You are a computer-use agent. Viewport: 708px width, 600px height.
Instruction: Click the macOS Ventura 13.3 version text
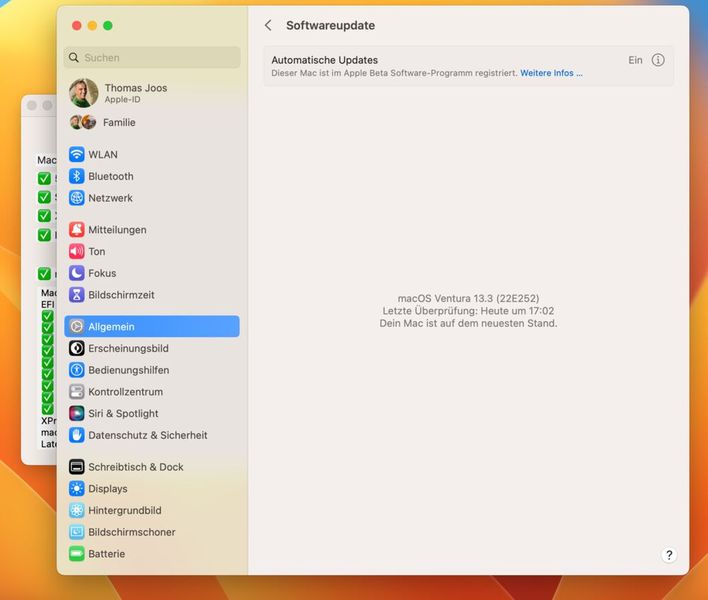point(468,298)
